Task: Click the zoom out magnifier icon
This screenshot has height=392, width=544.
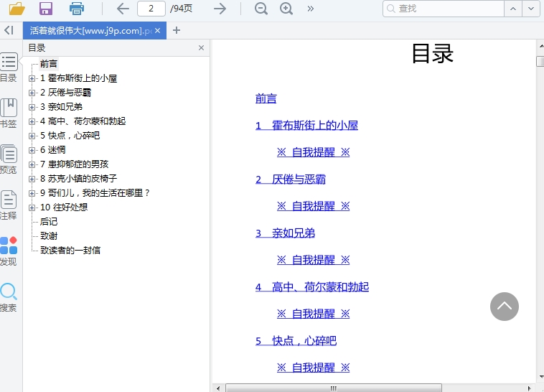Action: pos(261,9)
